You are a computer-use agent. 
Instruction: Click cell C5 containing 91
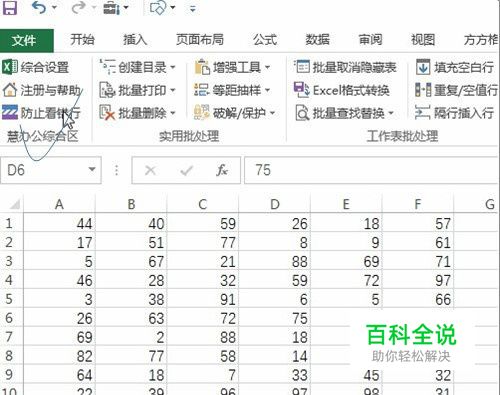[203, 299]
